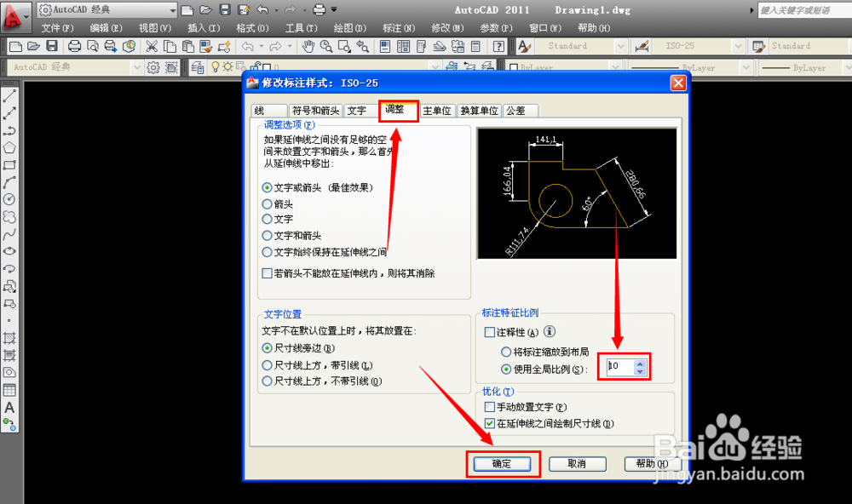Click the Workspace Settings gear icon
This screenshot has width=852, height=504.
[x=153, y=68]
